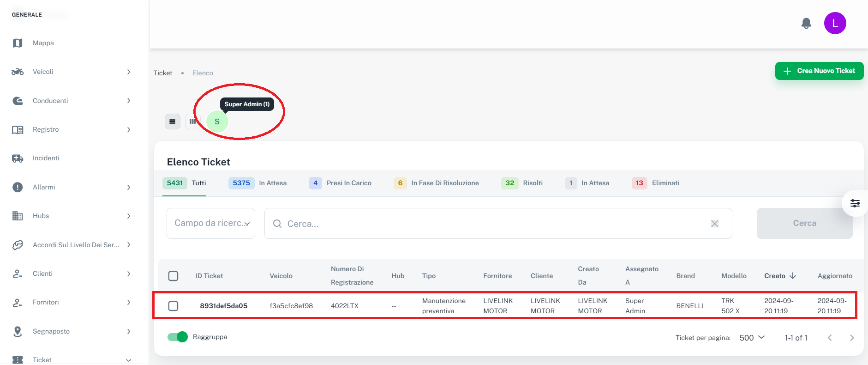Image resolution: width=868 pixels, height=365 pixels.
Task: Switch to column board view icon
Action: (x=192, y=122)
